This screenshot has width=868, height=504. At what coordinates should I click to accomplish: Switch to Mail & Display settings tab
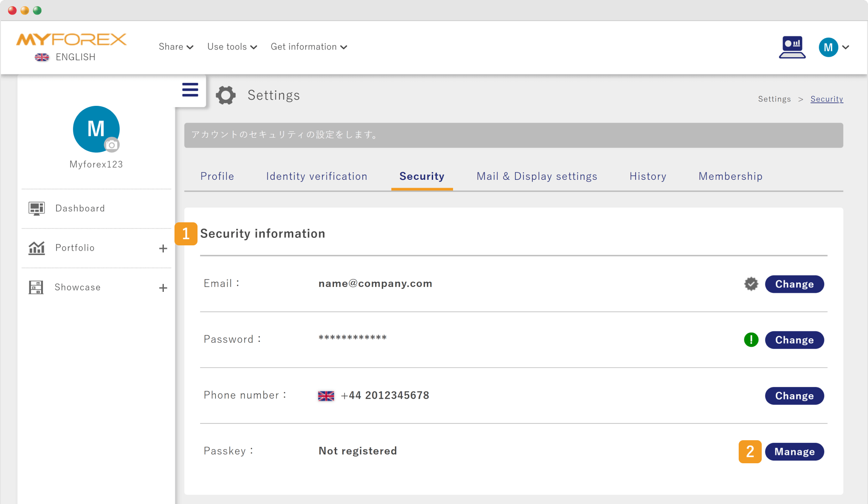tap(537, 176)
